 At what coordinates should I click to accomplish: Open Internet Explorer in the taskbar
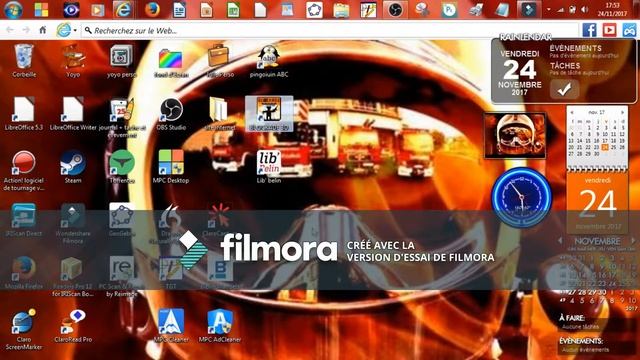pyautogui.click(x=123, y=10)
